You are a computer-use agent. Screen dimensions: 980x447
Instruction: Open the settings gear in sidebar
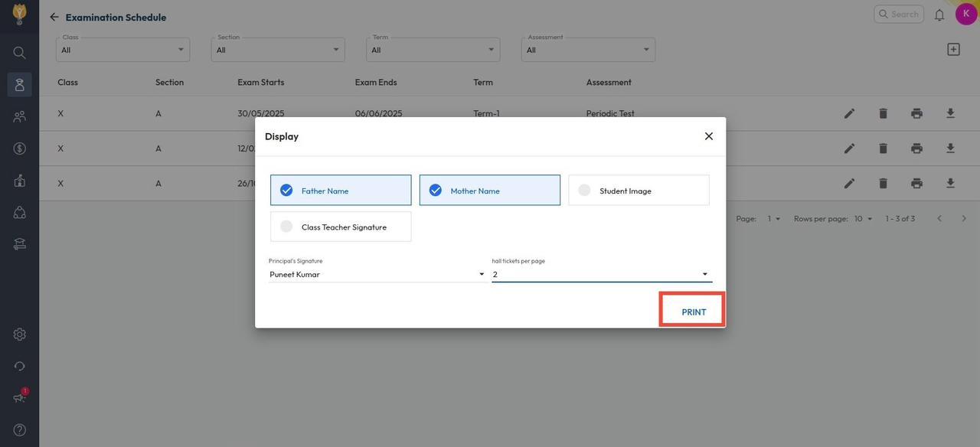point(20,334)
